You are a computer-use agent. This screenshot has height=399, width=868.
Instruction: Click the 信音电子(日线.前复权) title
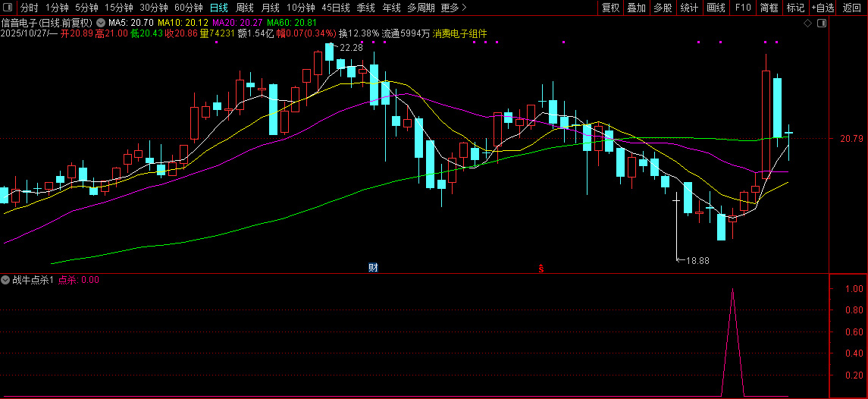[47, 23]
